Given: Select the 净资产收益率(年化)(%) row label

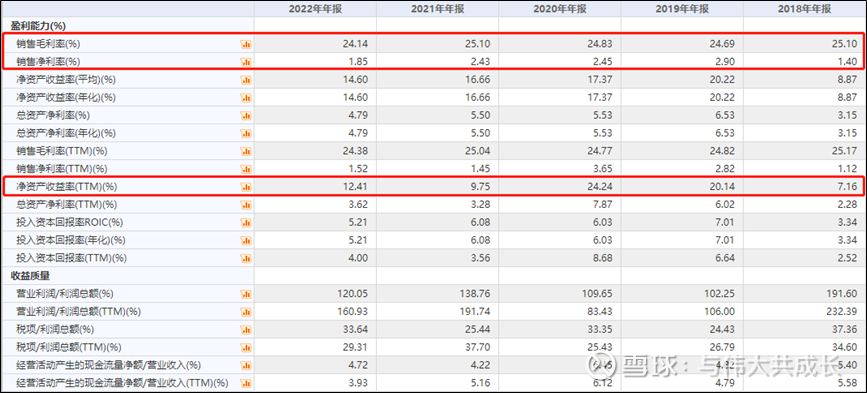Looking at the screenshot, I should (66, 98).
